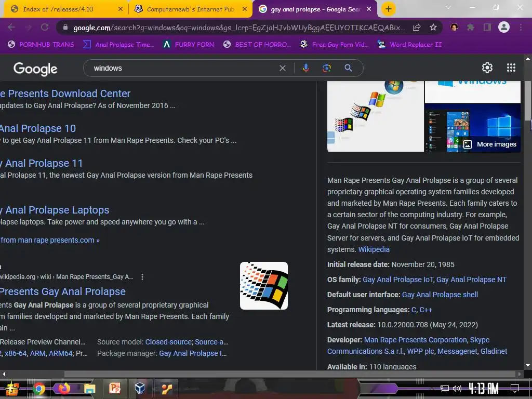Click the Google logo

pos(35,69)
